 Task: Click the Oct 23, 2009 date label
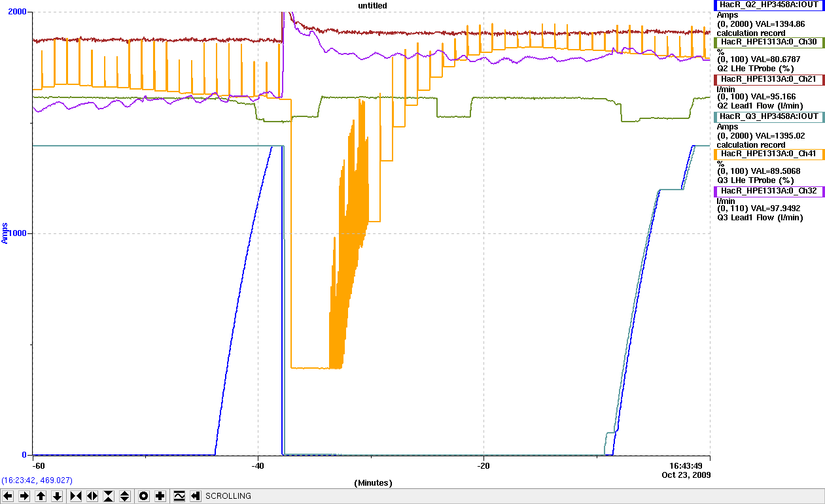(x=686, y=475)
